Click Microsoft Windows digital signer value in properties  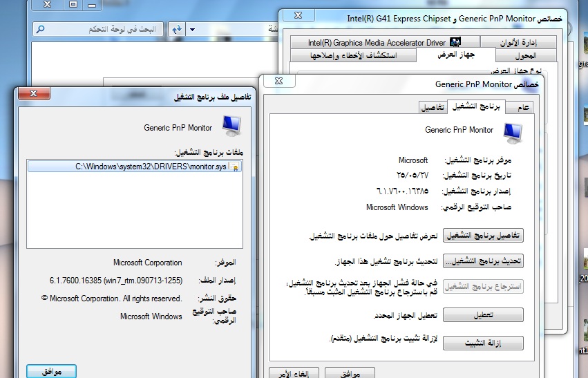coord(397,207)
